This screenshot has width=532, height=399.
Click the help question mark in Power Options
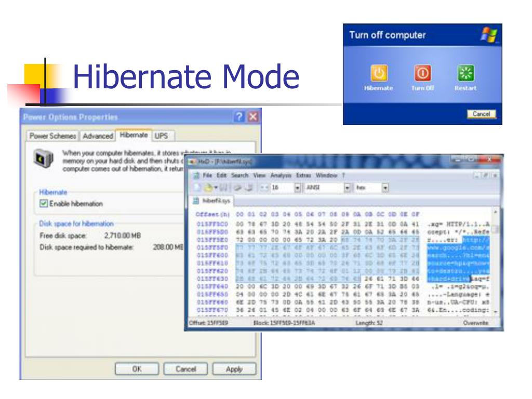click(x=240, y=117)
